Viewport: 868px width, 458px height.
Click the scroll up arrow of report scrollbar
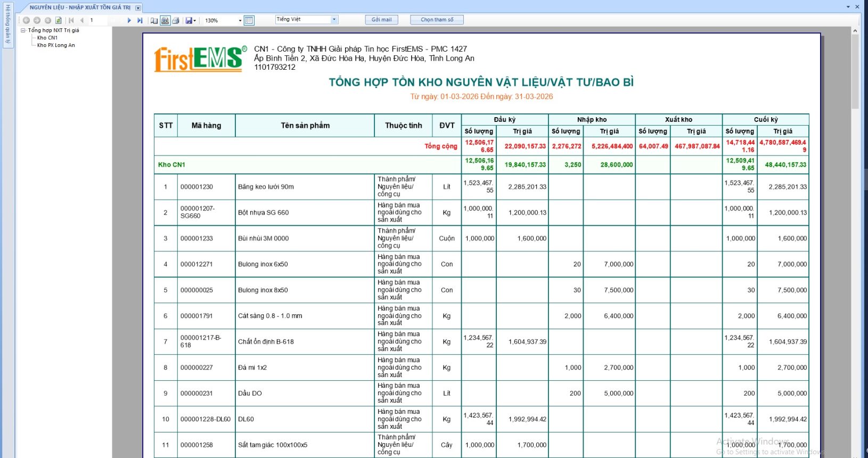click(855, 31)
